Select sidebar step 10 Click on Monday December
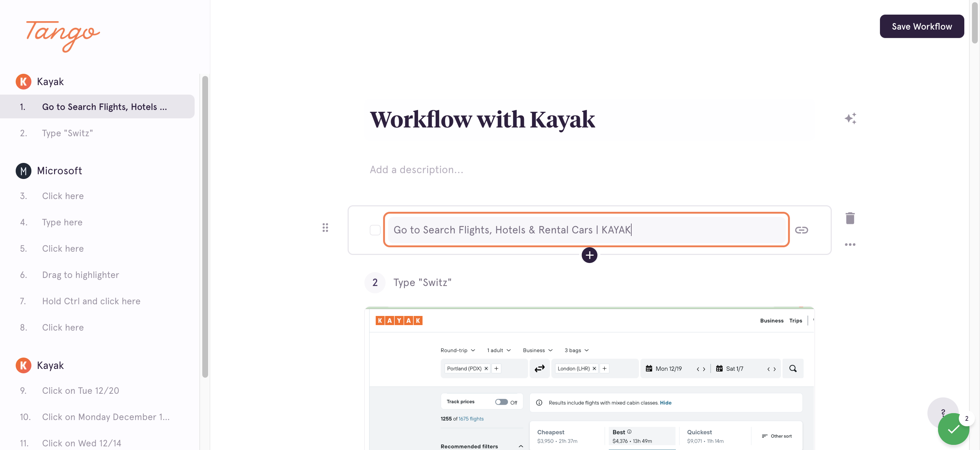Screen dimensions: 980x450 (97, 417)
